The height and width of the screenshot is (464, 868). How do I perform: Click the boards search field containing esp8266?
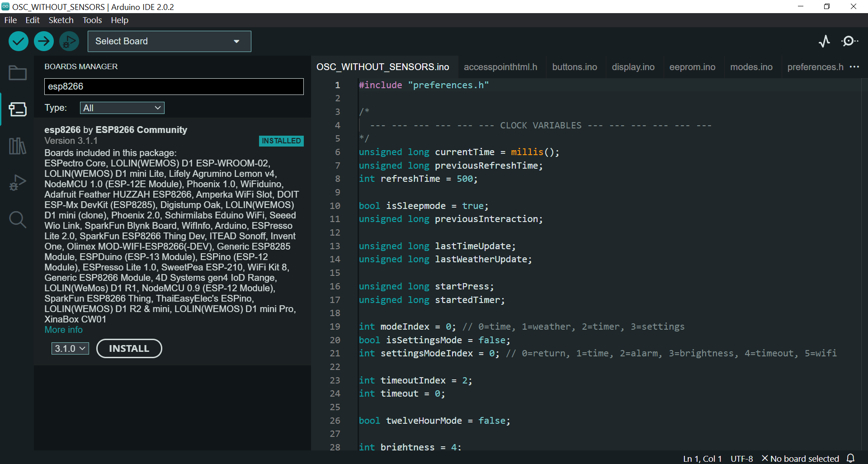point(174,86)
